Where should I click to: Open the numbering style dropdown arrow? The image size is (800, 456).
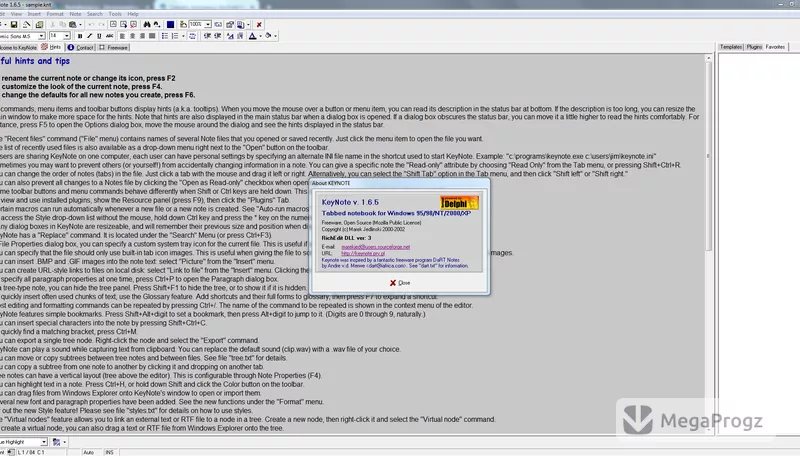[183, 36]
